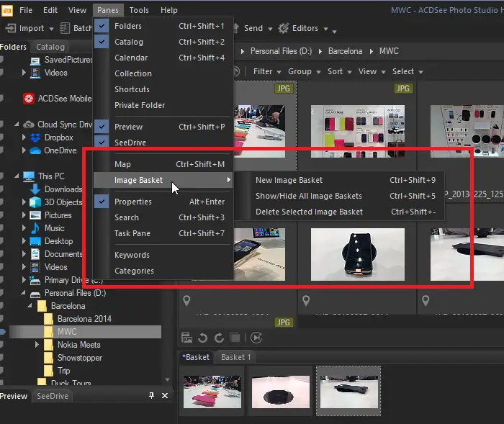Click the rotate left icon in basket toolbar

coord(202,338)
